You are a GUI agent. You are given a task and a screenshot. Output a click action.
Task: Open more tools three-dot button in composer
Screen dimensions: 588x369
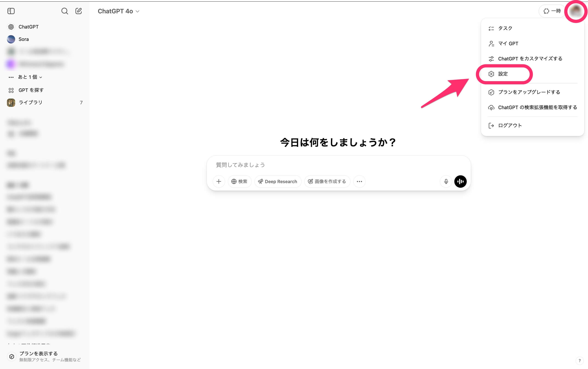pyautogui.click(x=359, y=182)
